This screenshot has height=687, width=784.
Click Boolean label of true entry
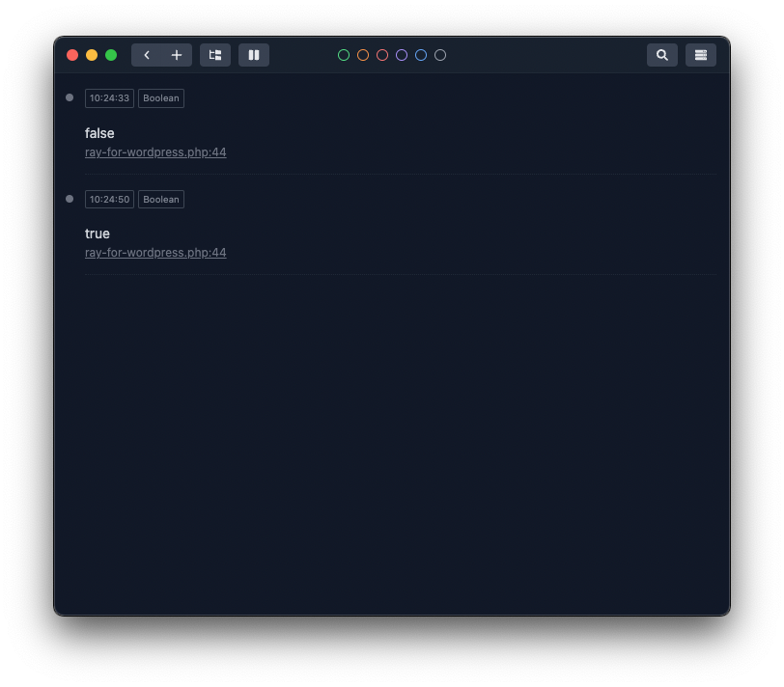[161, 200]
